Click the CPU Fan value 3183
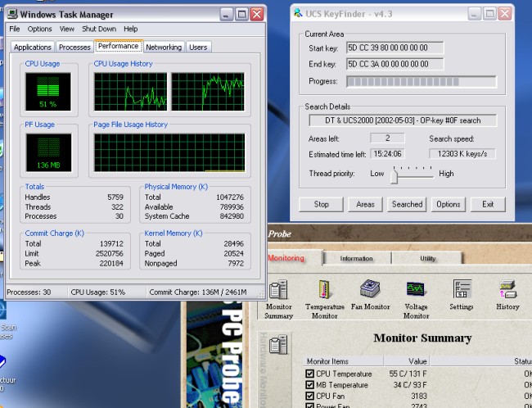 coord(418,396)
